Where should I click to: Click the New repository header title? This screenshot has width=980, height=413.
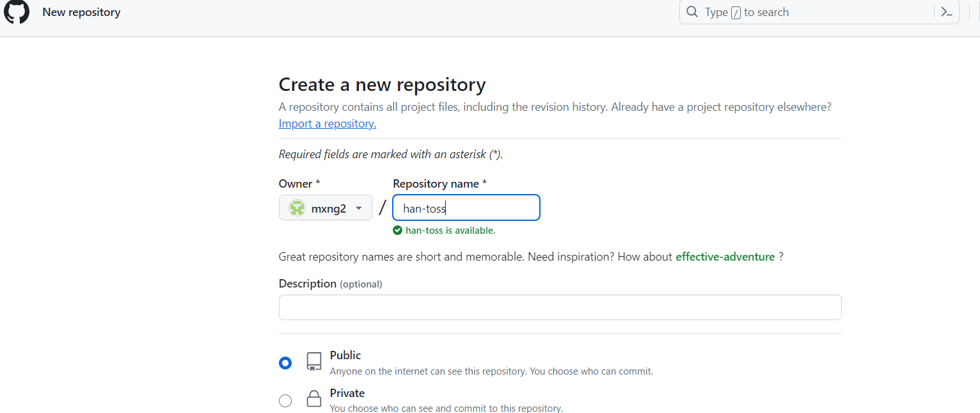(81, 12)
